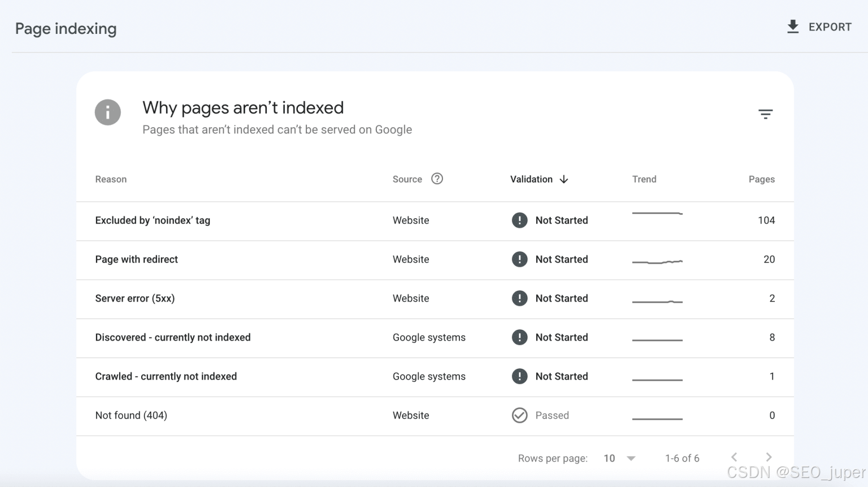Screen dimensions: 868x487
Task: Click the Reason column header
Action: [x=111, y=179]
